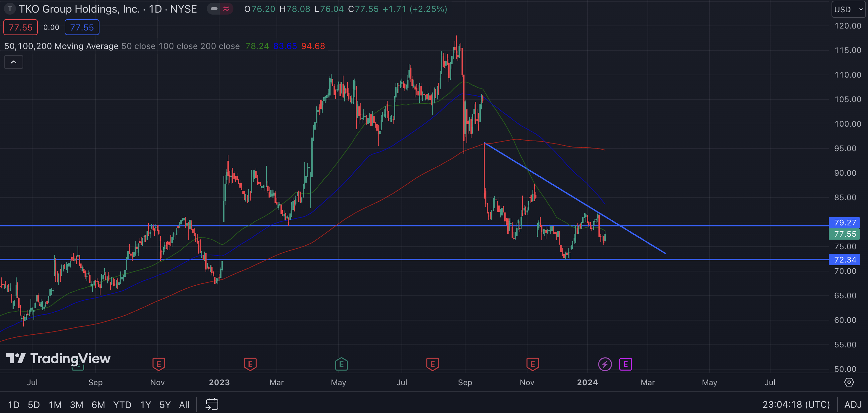Image resolution: width=868 pixels, height=413 pixels.
Task: Click the earnings E marker after 2023
Action: click(250, 364)
